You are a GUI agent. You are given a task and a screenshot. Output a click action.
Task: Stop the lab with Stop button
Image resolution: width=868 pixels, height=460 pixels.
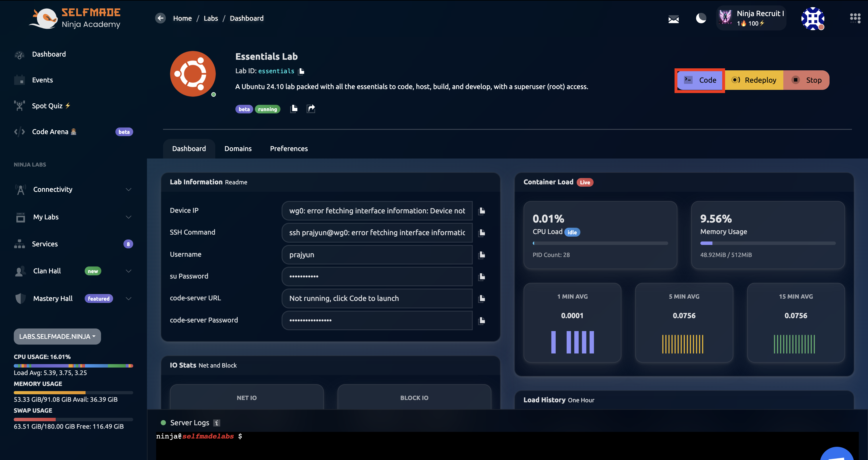coord(807,80)
